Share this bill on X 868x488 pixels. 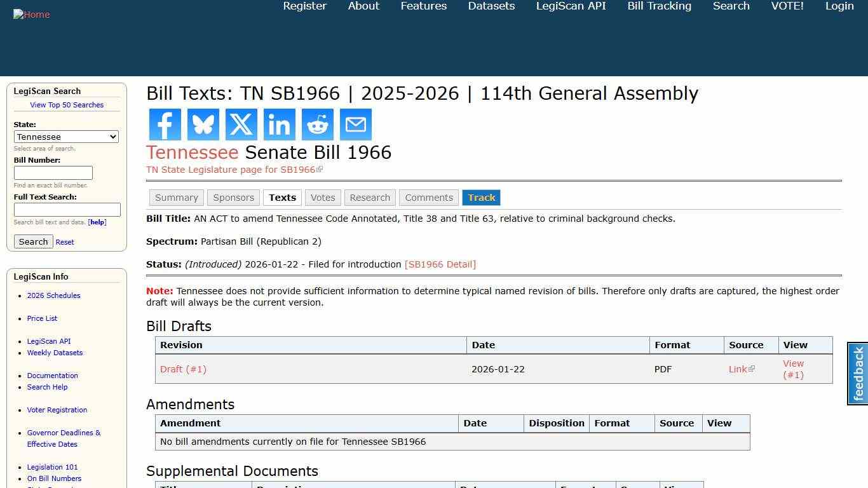coord(241,124)
